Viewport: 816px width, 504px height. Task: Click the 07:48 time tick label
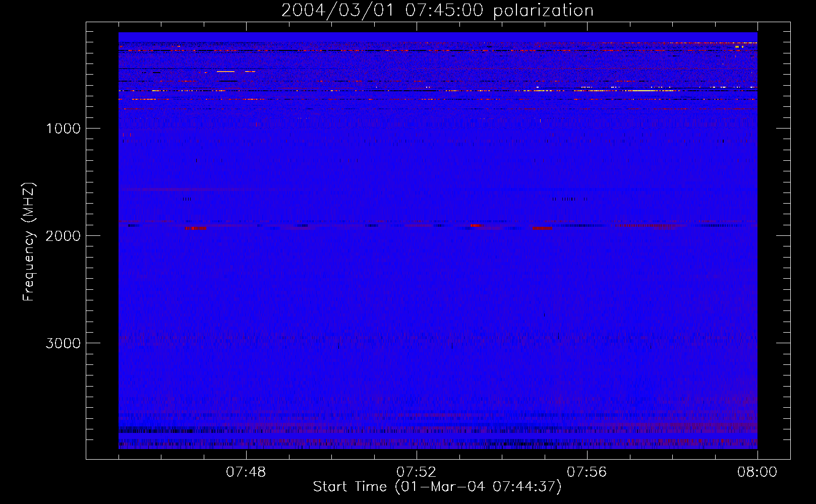click(x=246, y=472)
